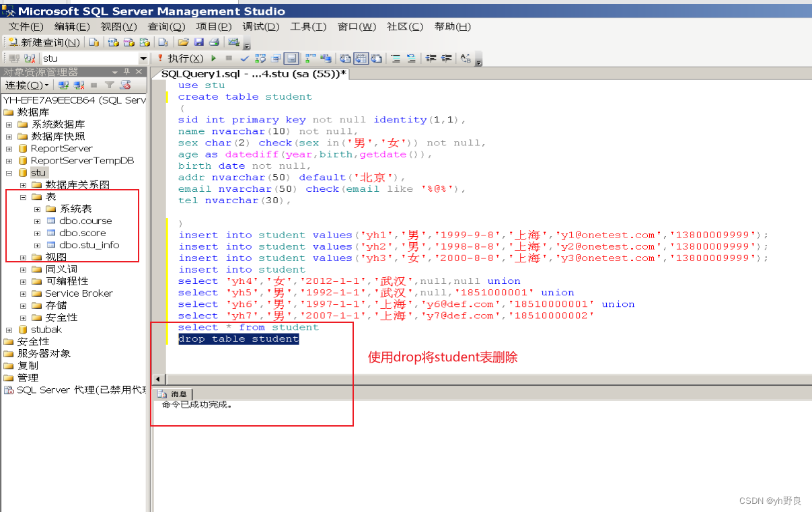Expand the 系统数据库 folder
Screen dimensions: 812x512
pyautogui.click(x=9, y=124)
